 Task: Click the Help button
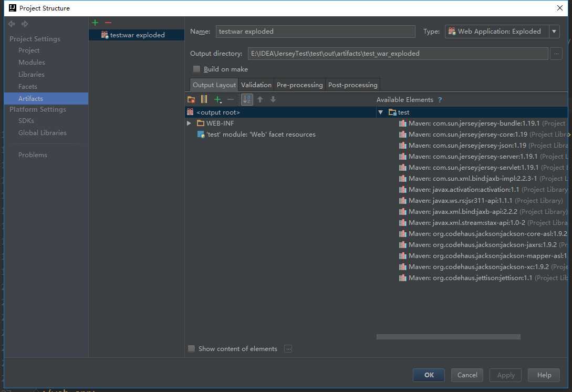(x=544, y=375)
